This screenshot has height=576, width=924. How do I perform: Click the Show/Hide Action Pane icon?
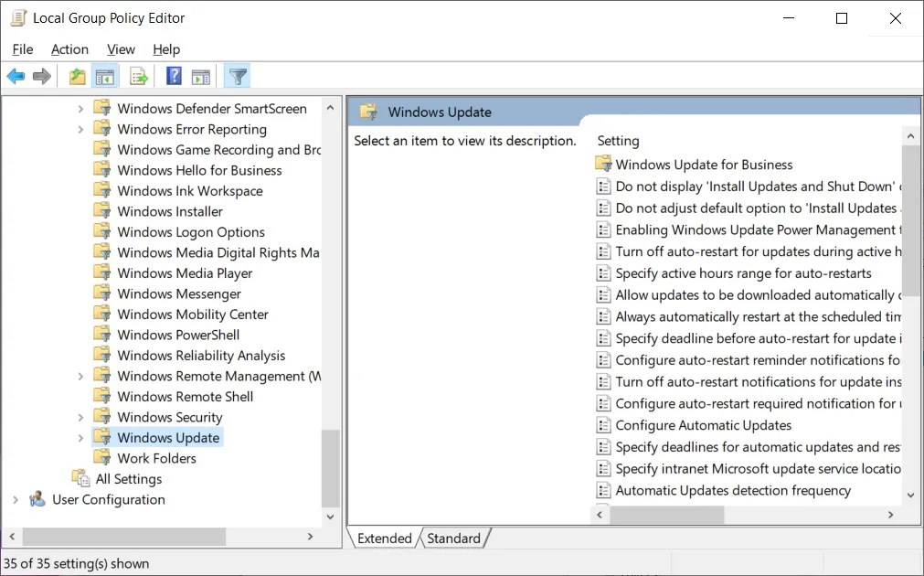(x=201, y=76)
